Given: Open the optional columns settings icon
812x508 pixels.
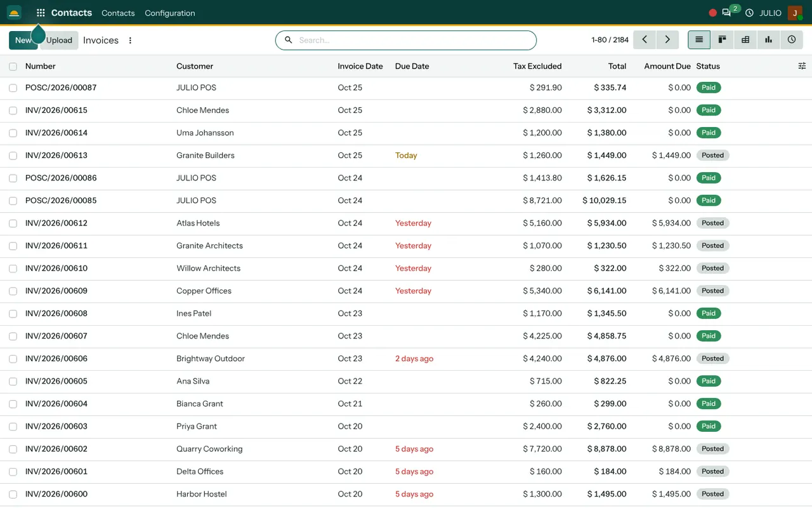Looking at the screenshot, I should 802,66.
